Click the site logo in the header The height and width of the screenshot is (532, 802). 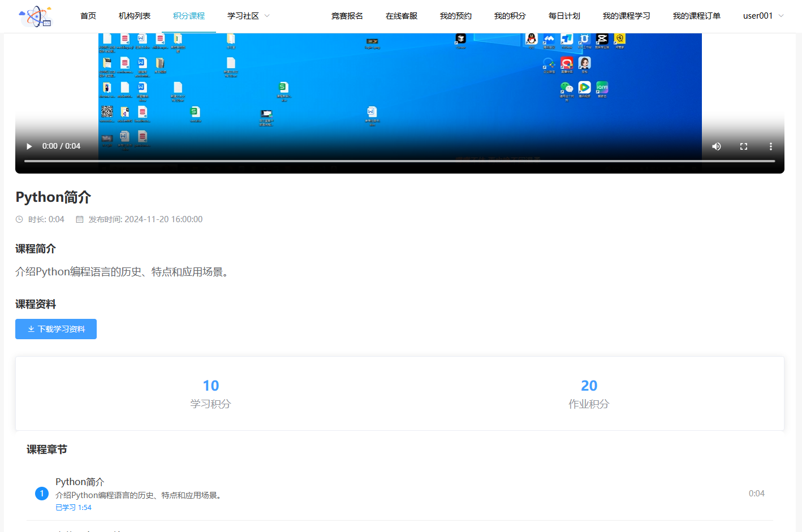[35, 16]
